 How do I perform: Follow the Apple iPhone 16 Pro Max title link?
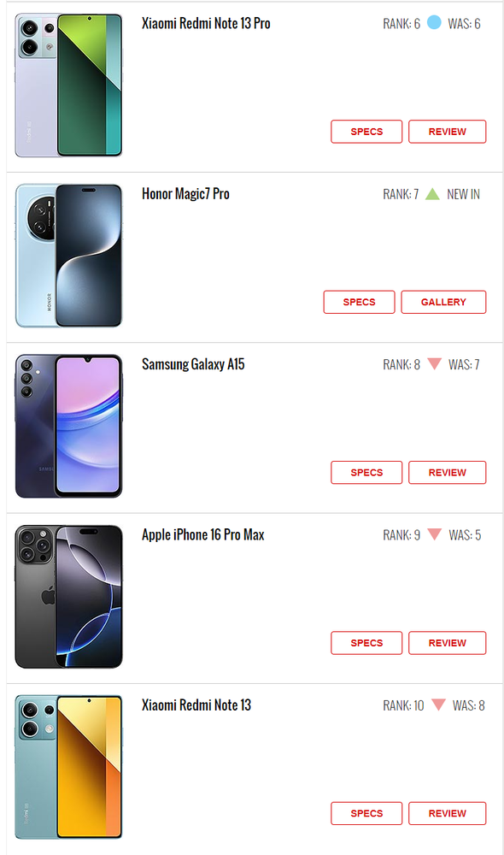point(203,534)
